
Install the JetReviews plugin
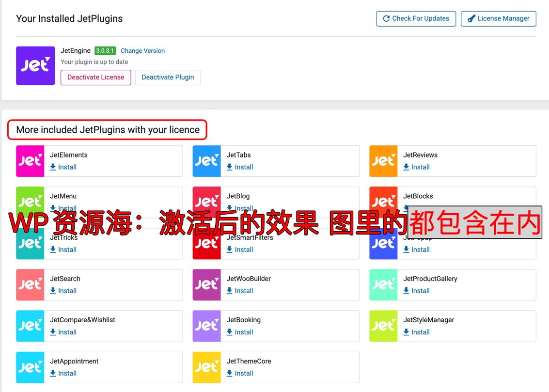[x=416, y=167]
